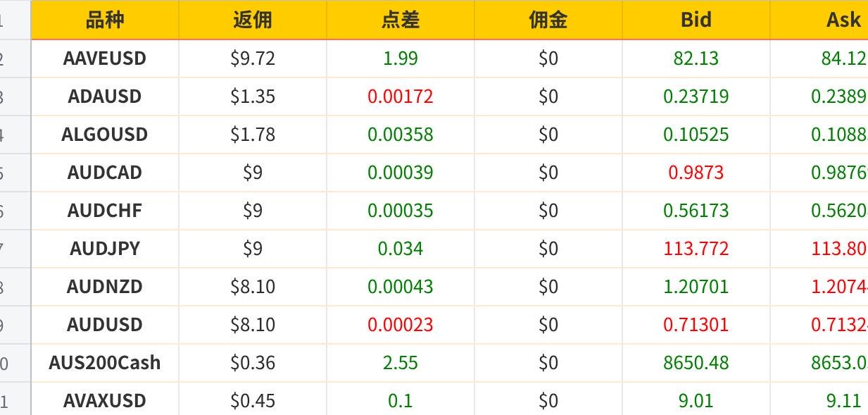
Task: Click the $9.72 rebate for AAVEUSD
Action: click(x=253, y=58)
